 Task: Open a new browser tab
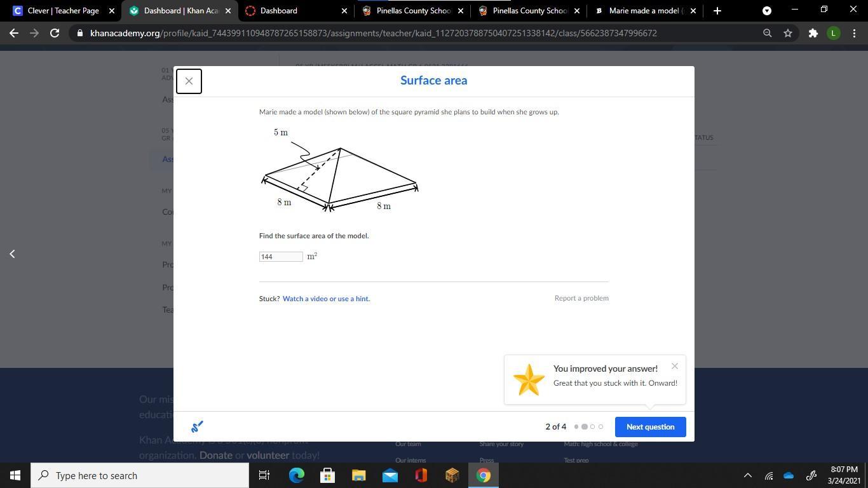coord(717,11)
